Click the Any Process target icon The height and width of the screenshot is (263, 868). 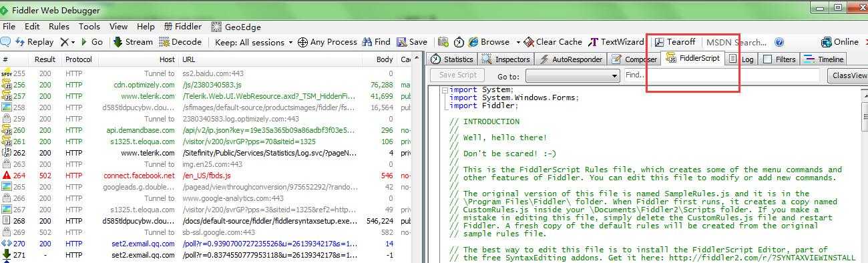[302, 42]
